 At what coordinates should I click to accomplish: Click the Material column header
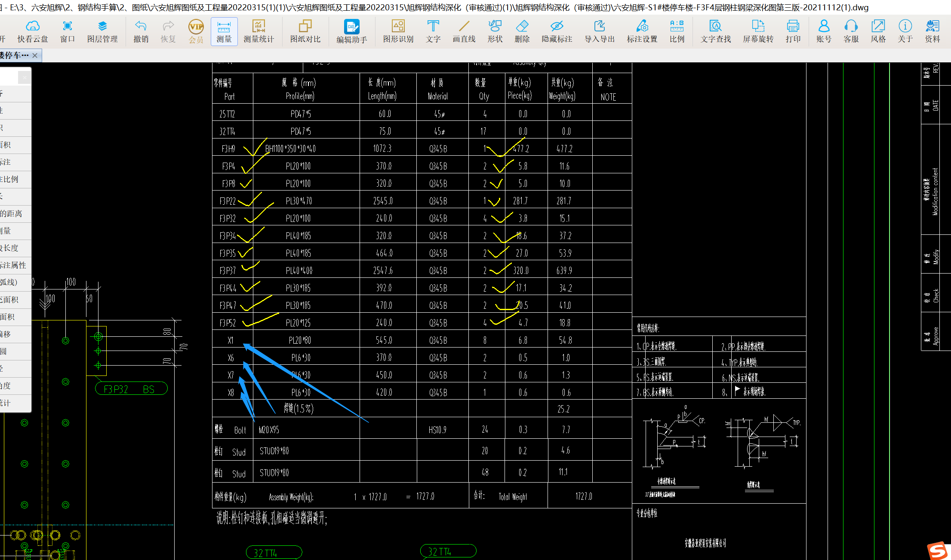point(438,96)
